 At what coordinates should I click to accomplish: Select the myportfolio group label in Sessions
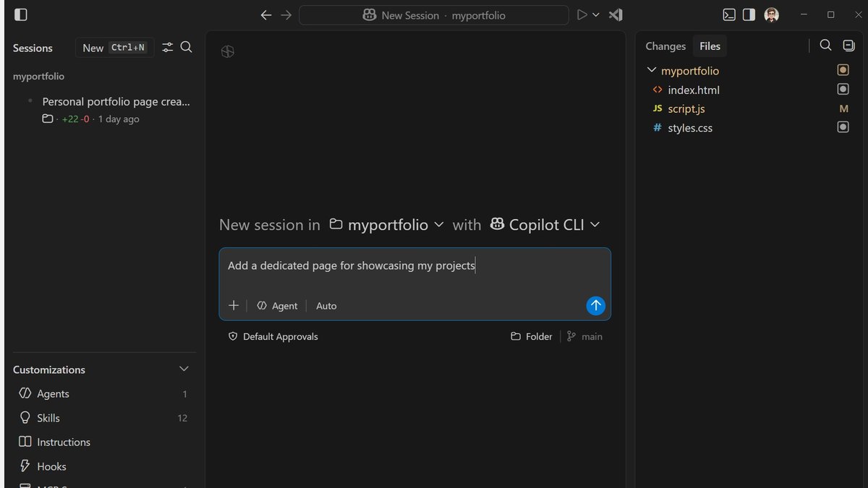(38, 76)
